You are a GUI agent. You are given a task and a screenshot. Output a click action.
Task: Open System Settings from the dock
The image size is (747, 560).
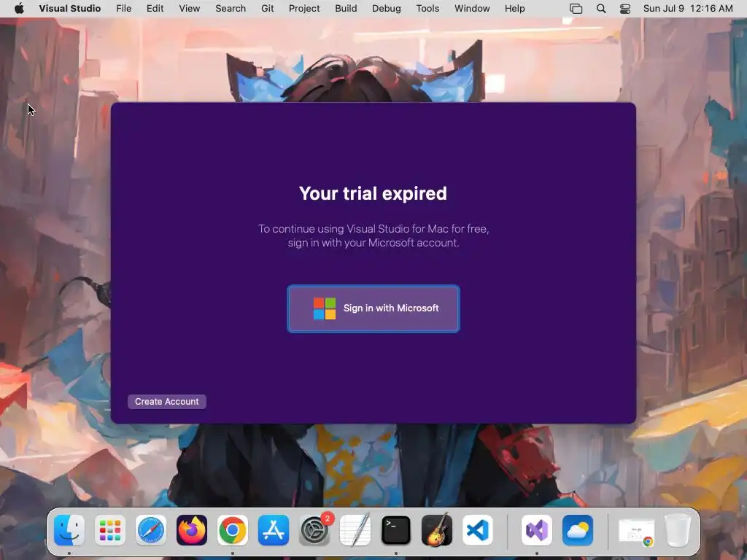(x=314, y=530)
